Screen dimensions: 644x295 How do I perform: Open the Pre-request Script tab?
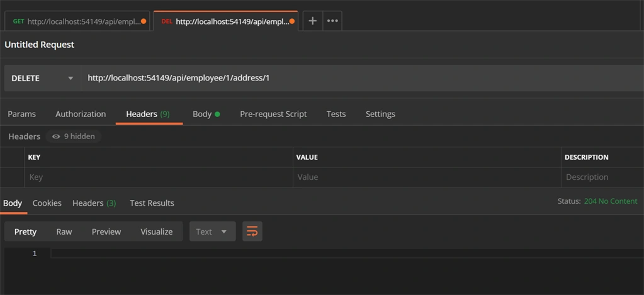273,114
